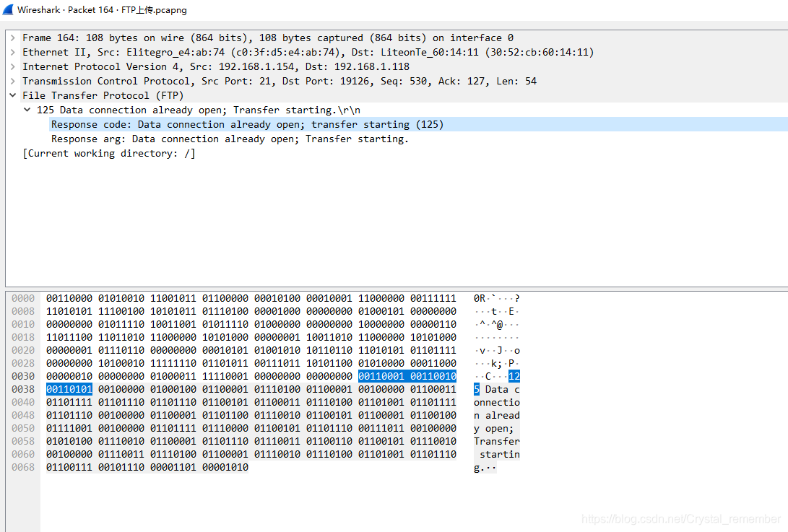Screen dimensions: 788x532
Task: Click offset 0010 in the bytes pane
Action: click(23, 325)
